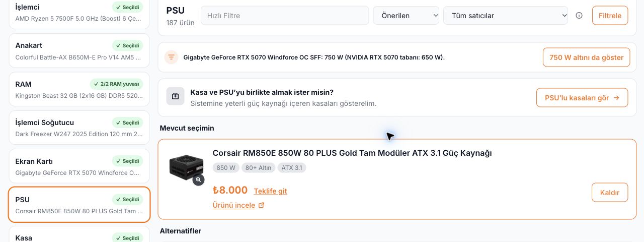Click the '850 W' tag
The image size is (644, 242).
[x=226, y=168]
